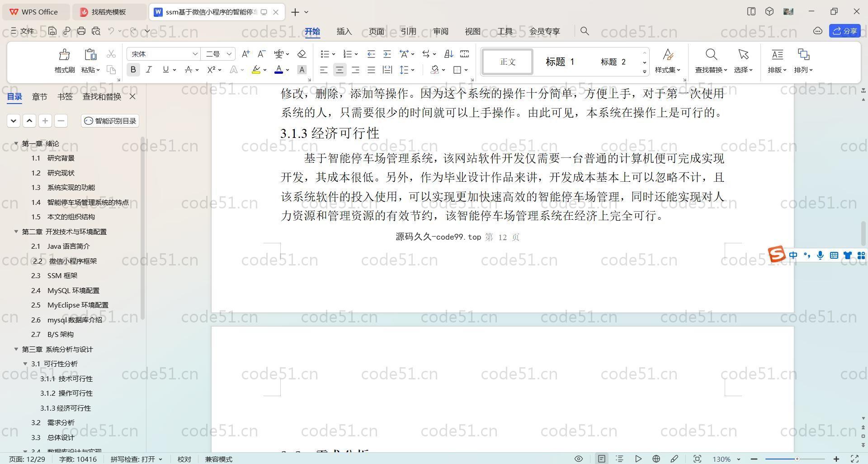Align text right
Image resolution: width=868 pixels, height=464 pixels.
(355, 70)
